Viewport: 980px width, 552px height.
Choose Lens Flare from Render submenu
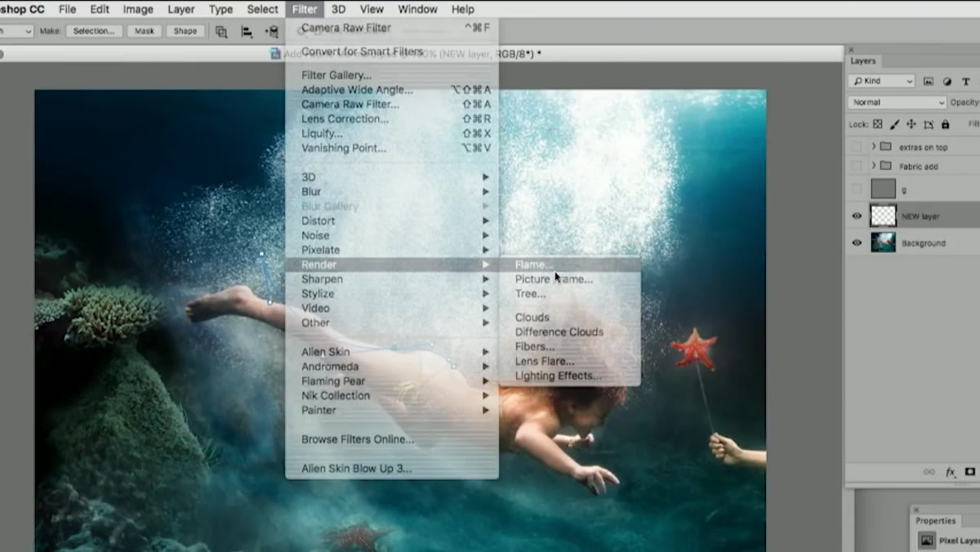pos(570,361)
